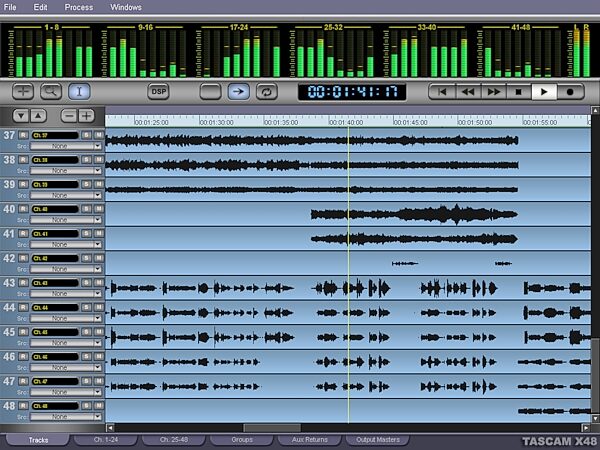Open the Aux Returns tab
The height and width of the screenshot is (450, 600).
coord(310,440)
